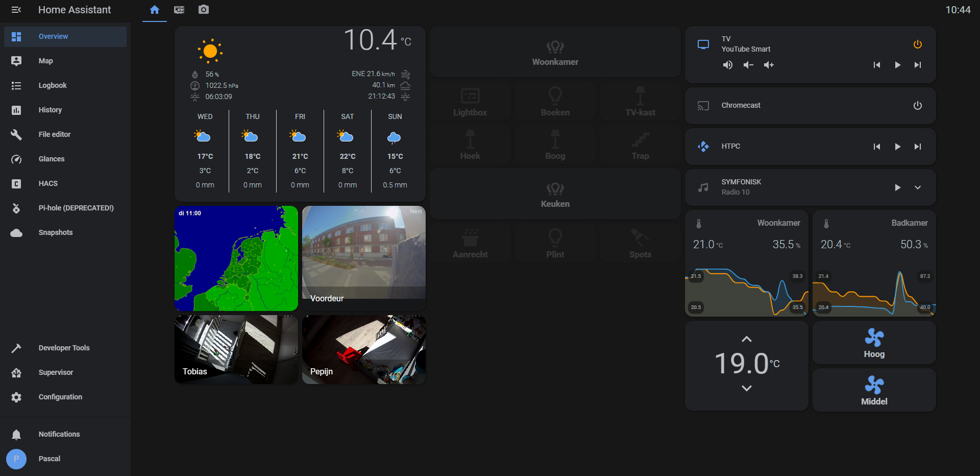980x476 pixels.
Task: Open the Voordeur camera feed
Action: pyautogui.click(x=364, y=258)
